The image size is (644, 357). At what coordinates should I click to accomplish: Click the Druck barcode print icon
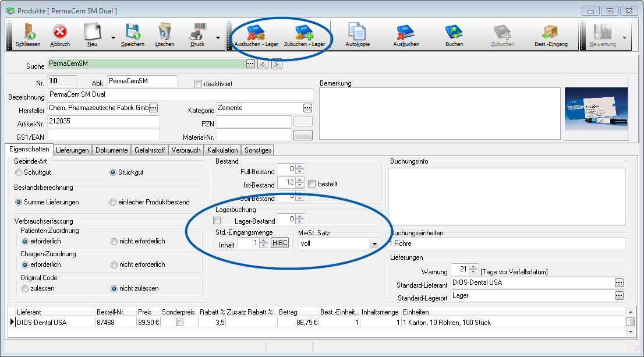pos(197,31)
